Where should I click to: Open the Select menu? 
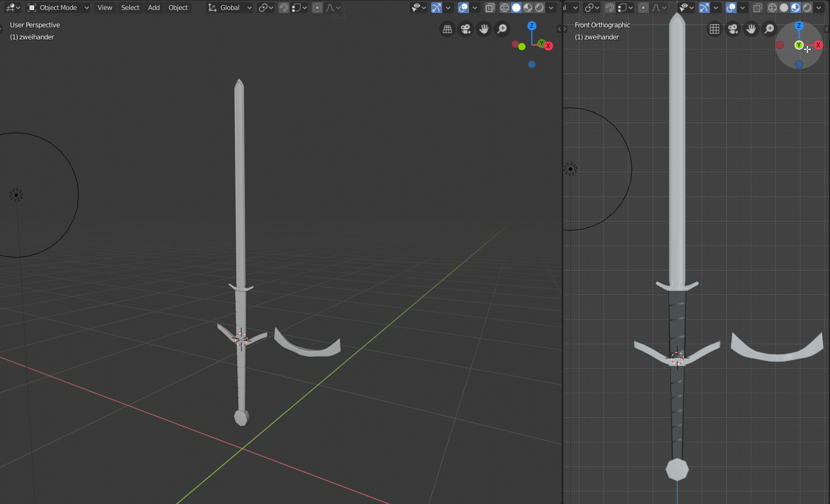point(130,8)
